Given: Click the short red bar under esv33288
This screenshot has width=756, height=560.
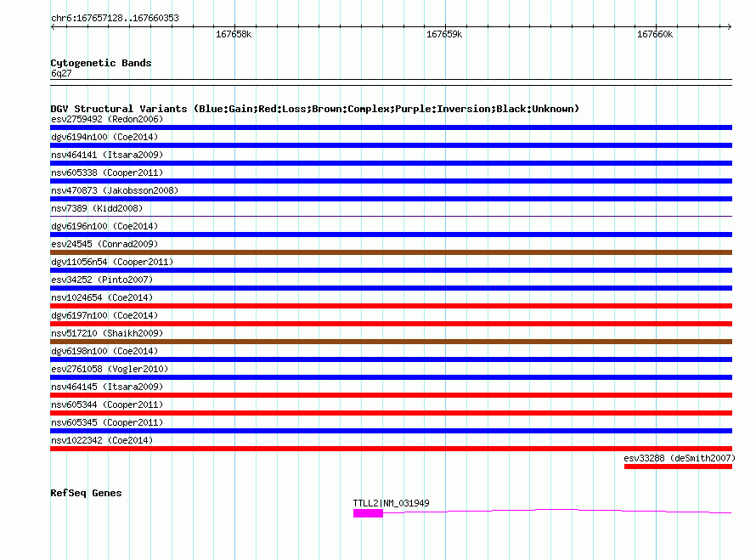Looking at the screenshot, I should click(x=678, y=467).
